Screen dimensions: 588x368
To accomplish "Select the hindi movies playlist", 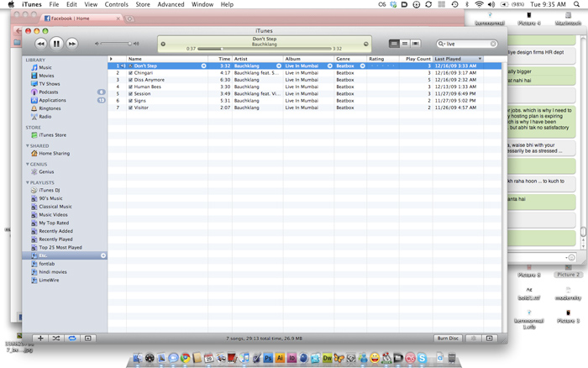I will coord(53,272).
